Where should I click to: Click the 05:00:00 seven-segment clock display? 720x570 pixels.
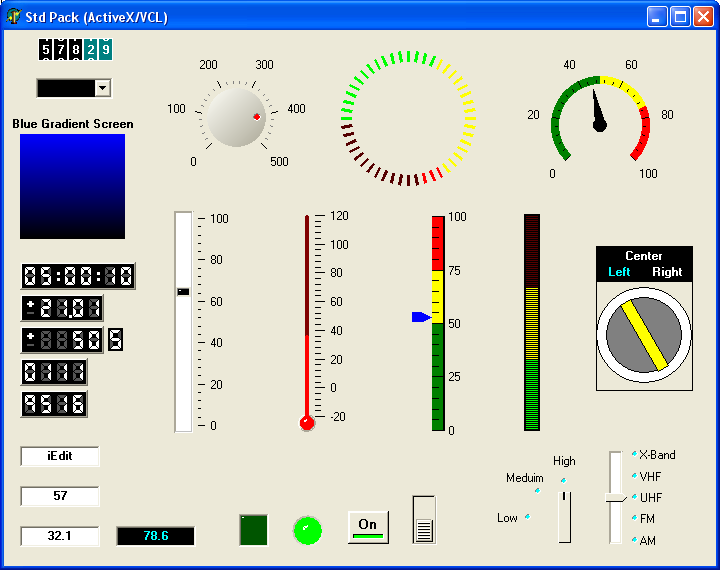78,276
